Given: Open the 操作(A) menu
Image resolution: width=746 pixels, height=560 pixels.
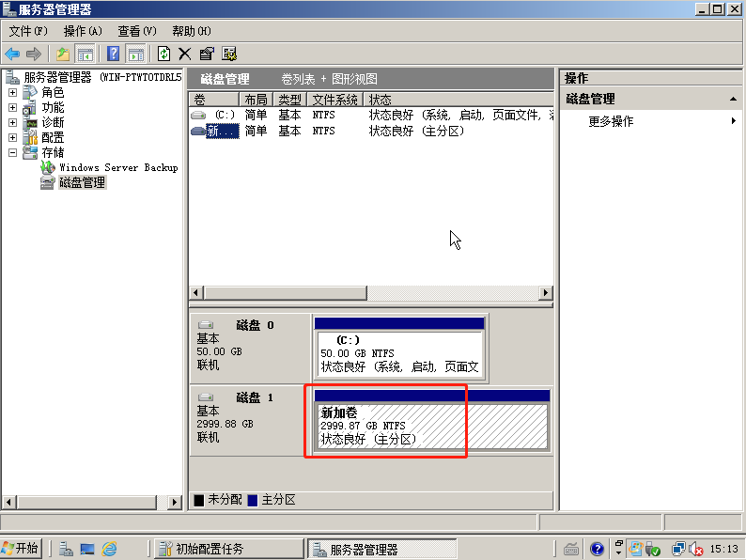Looking at the screenshot, I should (83, 31).
